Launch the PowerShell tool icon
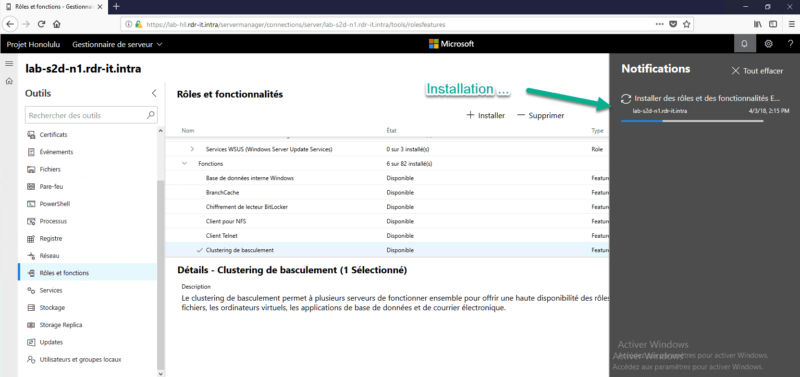This screenshot has height=377, width=800. coord(30,204)
